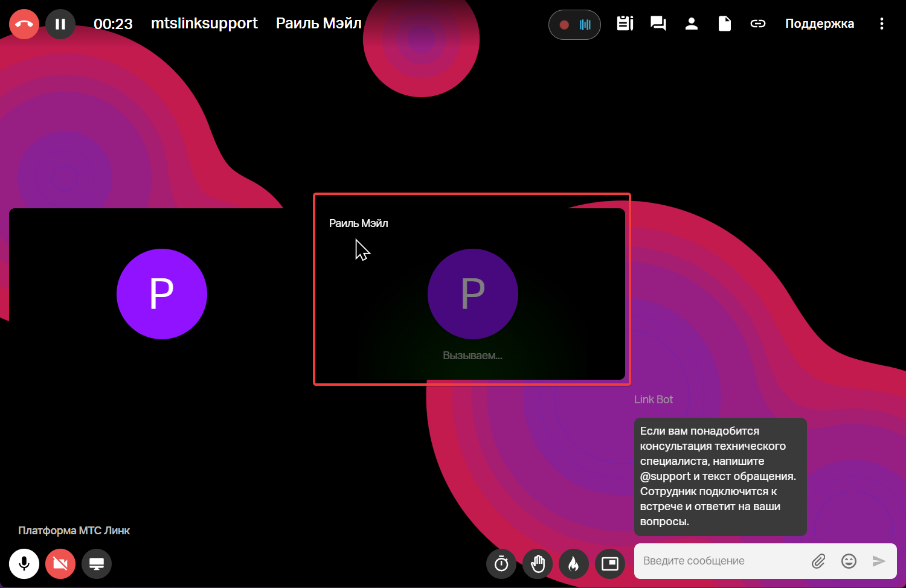Open the timer tool
The height and width of the screenshot is (588, 906).
pos(501,564)
